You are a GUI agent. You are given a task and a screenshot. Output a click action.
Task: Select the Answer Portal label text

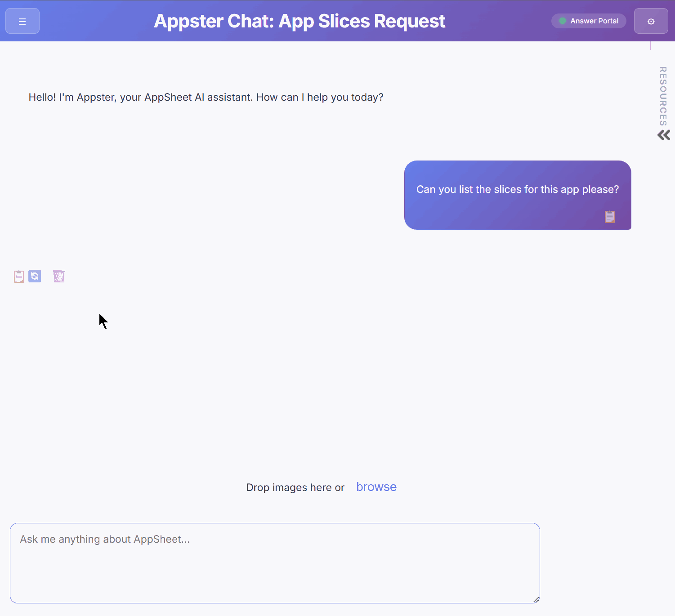(595, 21)
